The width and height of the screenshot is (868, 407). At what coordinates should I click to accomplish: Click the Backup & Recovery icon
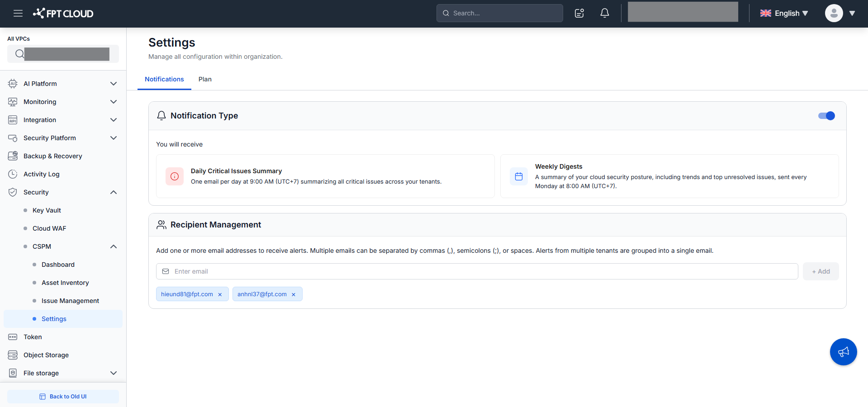pos(13,156)
